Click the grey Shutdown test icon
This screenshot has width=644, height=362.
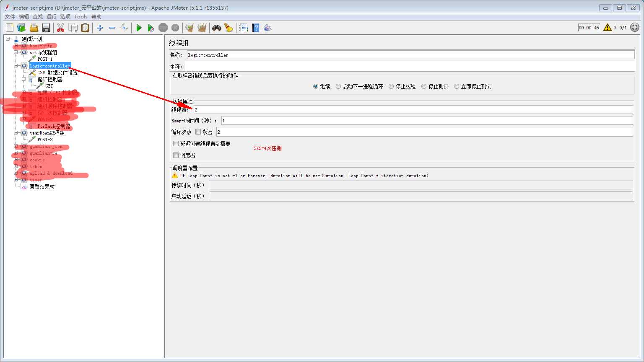pos(175,28)
